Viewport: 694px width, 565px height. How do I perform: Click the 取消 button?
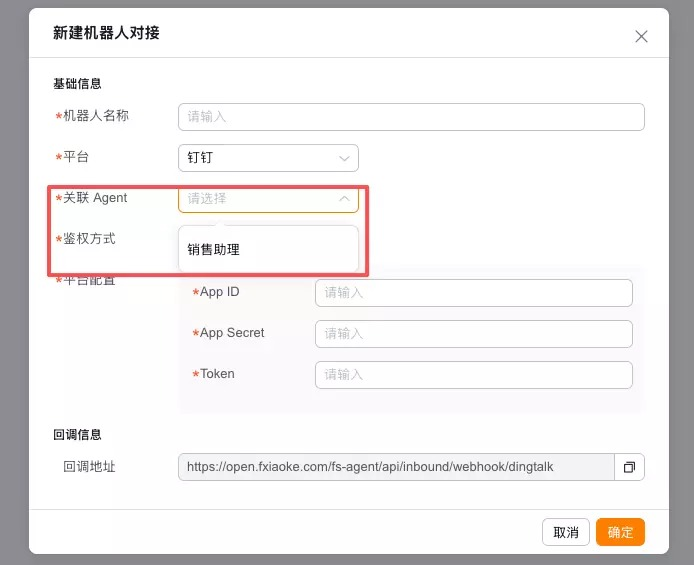click(x=566, y=532)
